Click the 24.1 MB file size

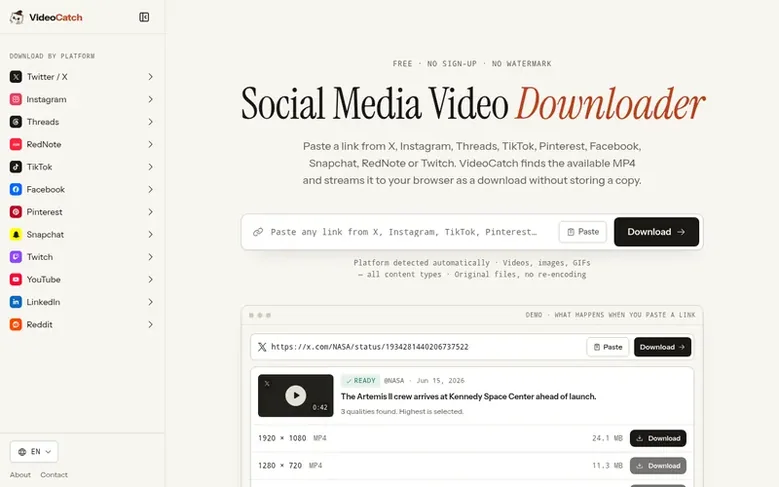tap(607, 438)
